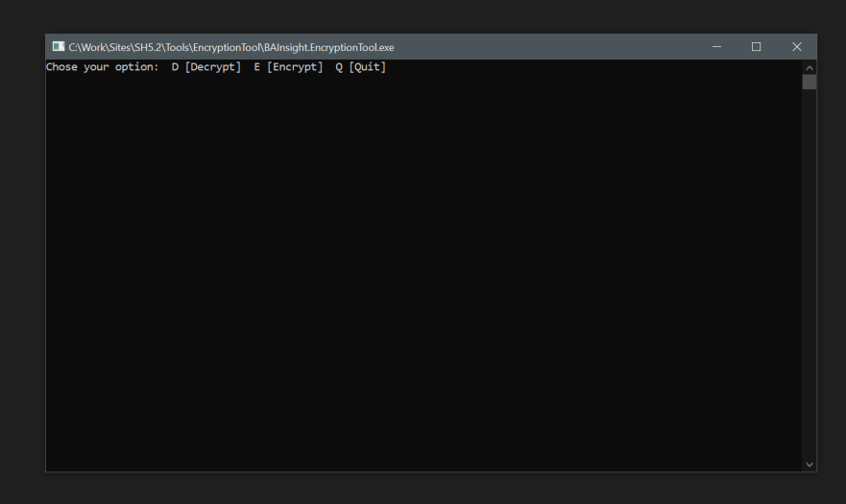Image resolution: width=846 pixels, height=504 pixels.
Task: Click the dark desktop background outside the window
Action: click(423, 490)
